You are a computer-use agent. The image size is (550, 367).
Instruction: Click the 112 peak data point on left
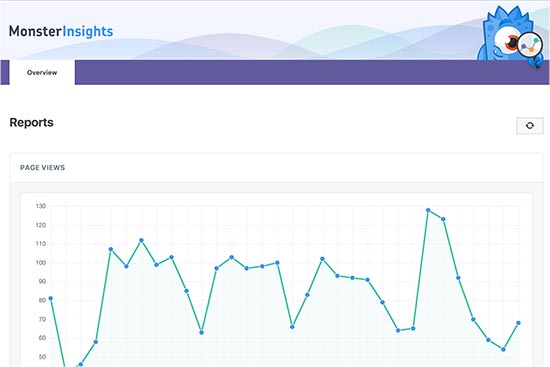pyautogui.click(x=141, y=240)
